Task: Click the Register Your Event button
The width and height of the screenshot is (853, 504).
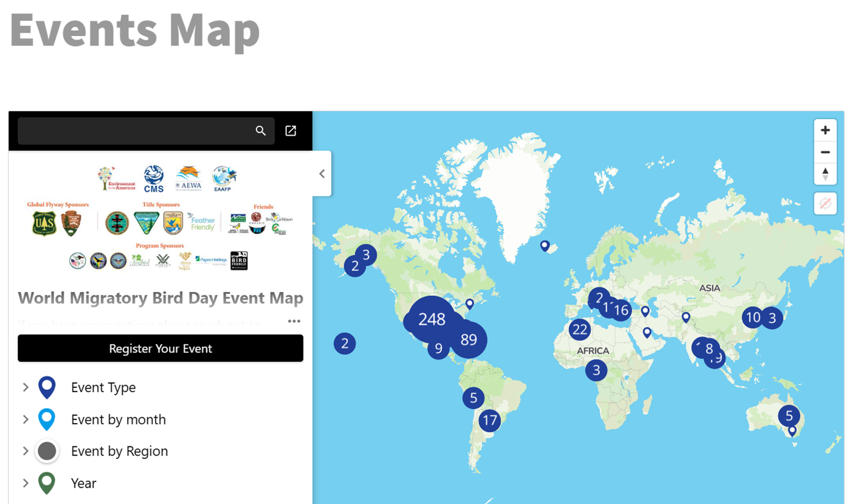Action: (x=160, y=348)
